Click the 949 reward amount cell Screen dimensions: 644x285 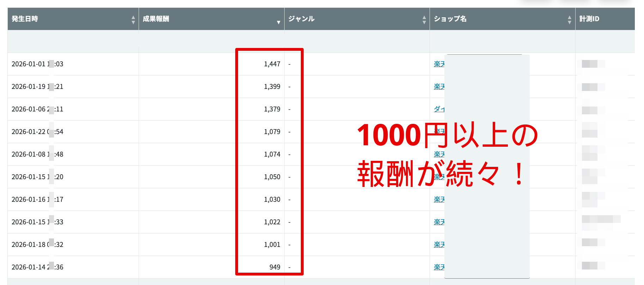pyautogui.click(x=274, y=267)
